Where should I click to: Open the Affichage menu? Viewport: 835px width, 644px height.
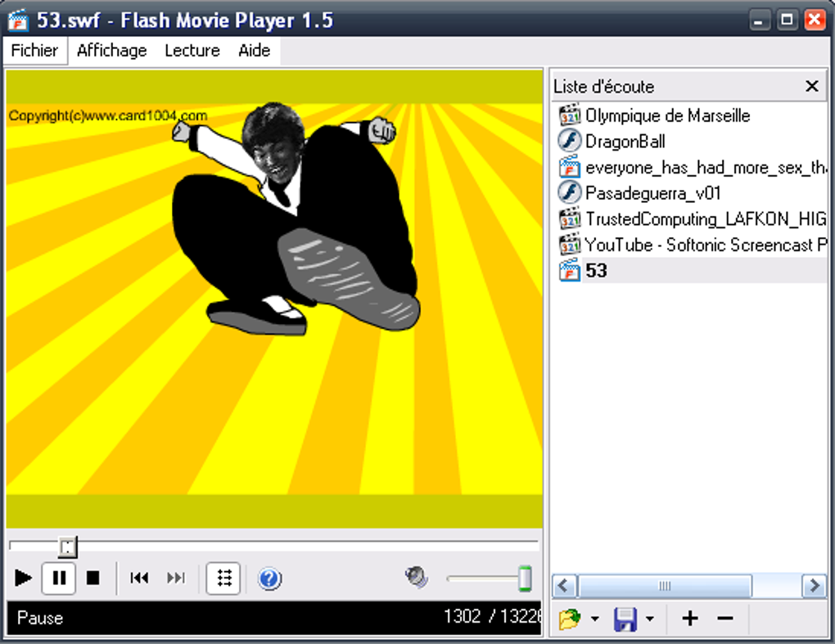pyautogui.click(x=112, y=51)
